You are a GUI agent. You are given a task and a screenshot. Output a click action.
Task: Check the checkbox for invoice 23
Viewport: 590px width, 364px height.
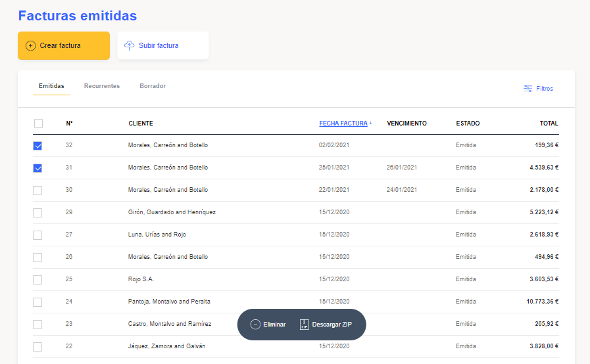coord(37,324)
